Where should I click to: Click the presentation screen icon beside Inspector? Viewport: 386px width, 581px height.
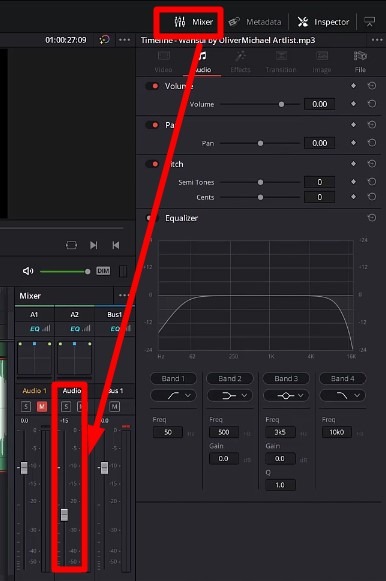[x=369, y=22]
